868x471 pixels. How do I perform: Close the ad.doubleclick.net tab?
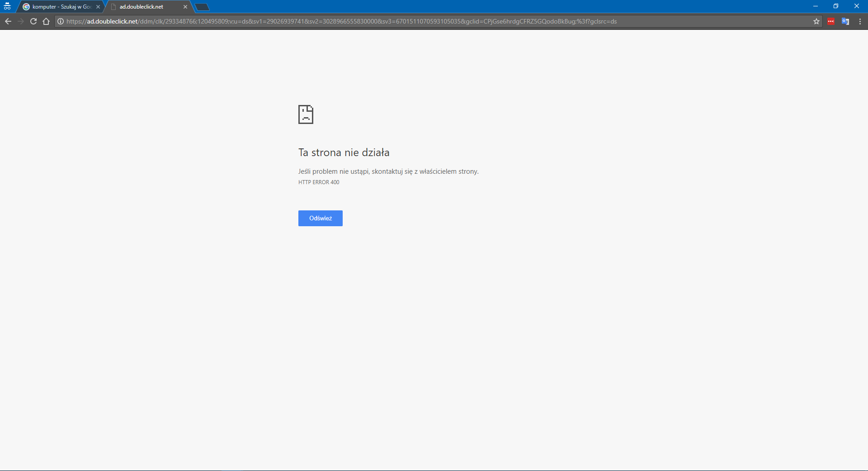coord(185,6)
